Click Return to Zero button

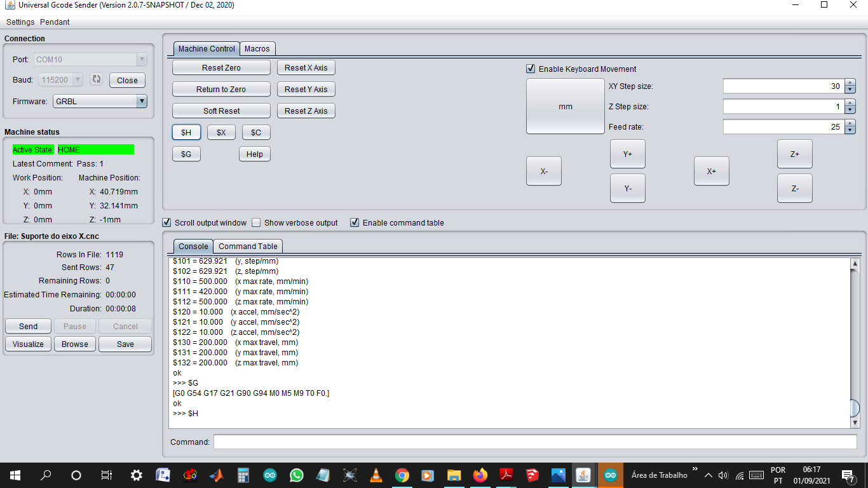coord(221,89)
